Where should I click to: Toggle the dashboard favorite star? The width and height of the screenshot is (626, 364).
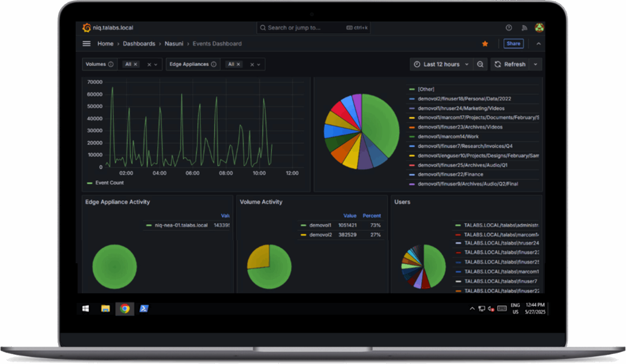point(485,43)
